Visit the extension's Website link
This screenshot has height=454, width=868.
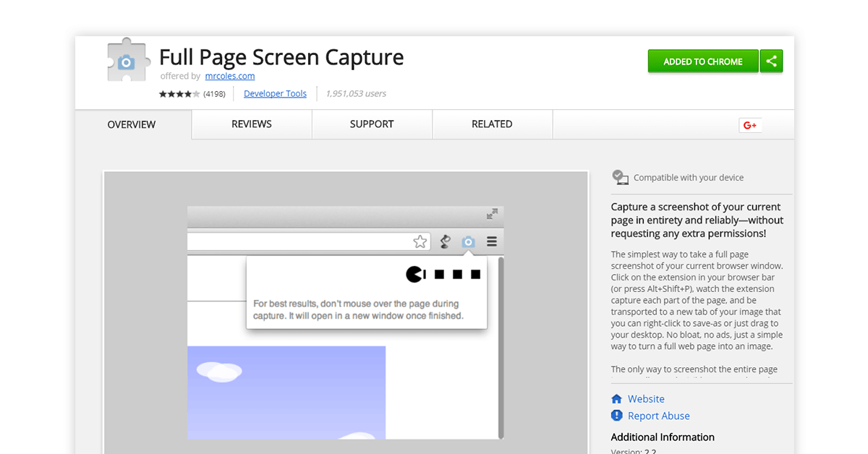[x=646, y=399]
